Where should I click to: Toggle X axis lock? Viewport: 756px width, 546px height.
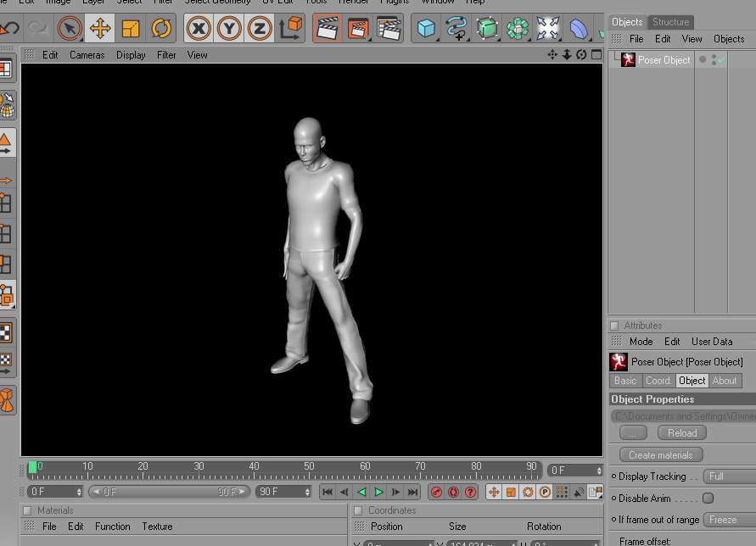[x=199, y=29]
